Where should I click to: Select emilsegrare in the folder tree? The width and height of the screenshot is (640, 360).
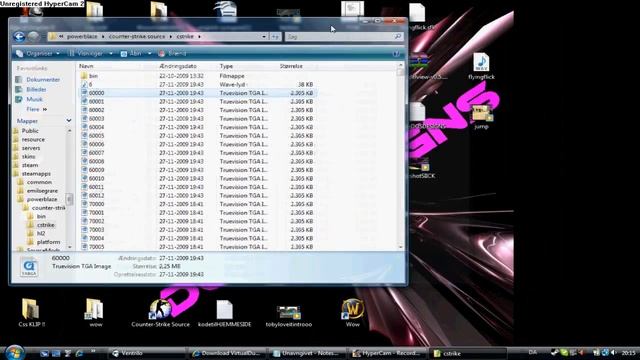(x=42, y=191)
